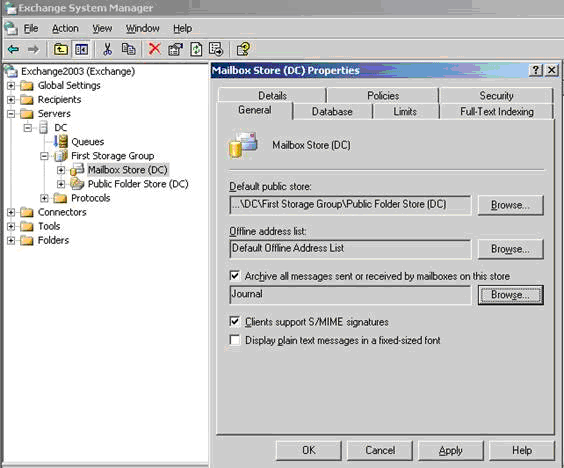Close the Mailbox Store Properties dialog
564x468 pixels.
click(551, 70)
